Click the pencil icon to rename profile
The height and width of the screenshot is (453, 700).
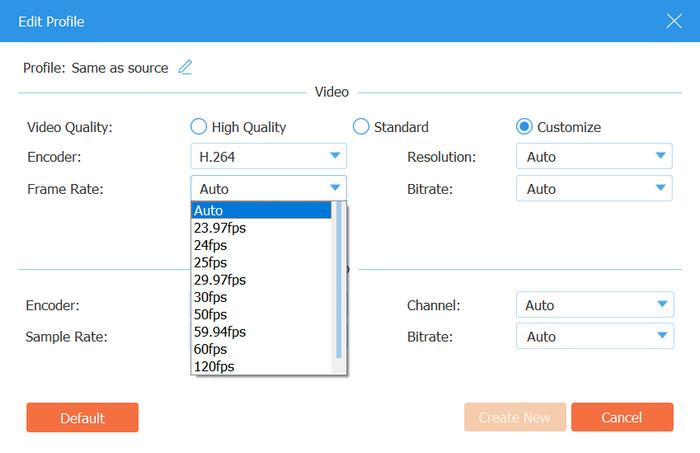[185, 67]
